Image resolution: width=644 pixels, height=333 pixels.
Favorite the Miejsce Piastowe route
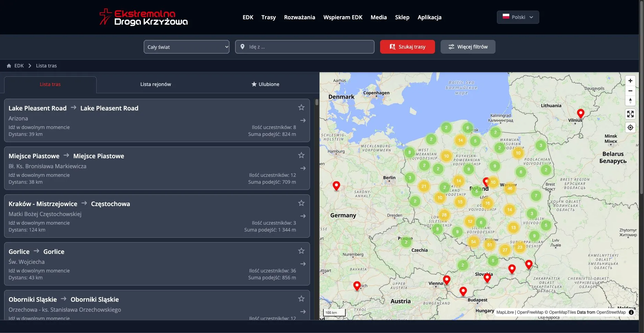point(301,155)
